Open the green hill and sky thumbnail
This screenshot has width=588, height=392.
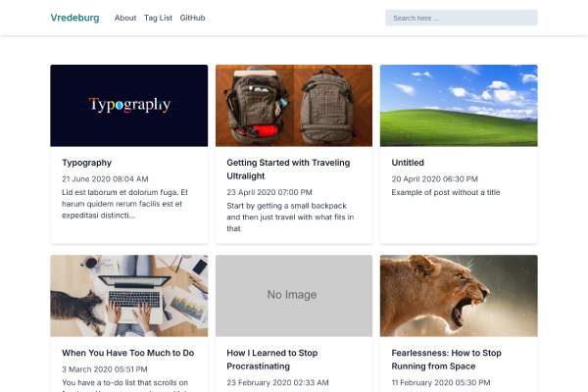click(x=459, y=106)
